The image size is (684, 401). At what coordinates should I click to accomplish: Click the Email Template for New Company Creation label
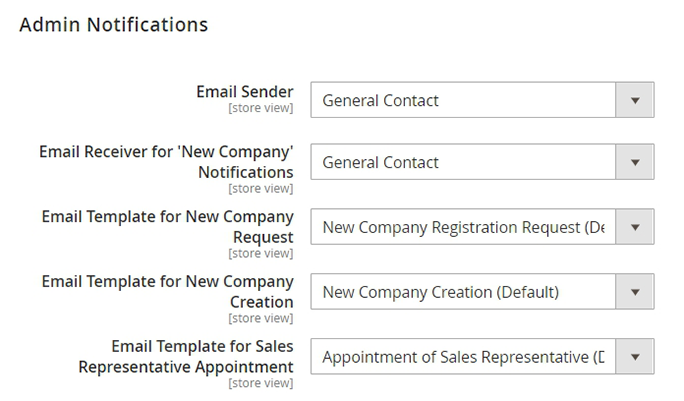pyautogui.click(x=168, y=291)
